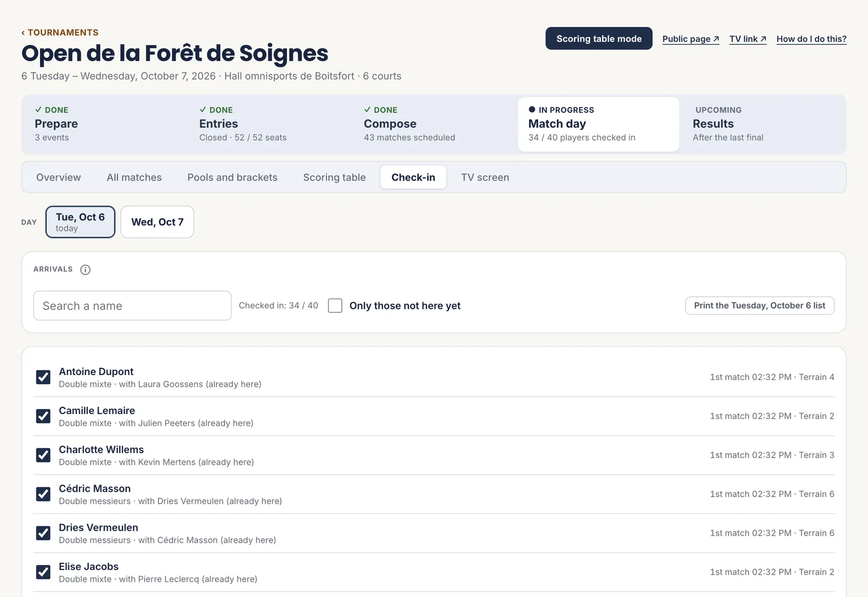Uncheck Dries Vermeulen's arrival checkbox

pyautogui.click(x=43, y=534)
